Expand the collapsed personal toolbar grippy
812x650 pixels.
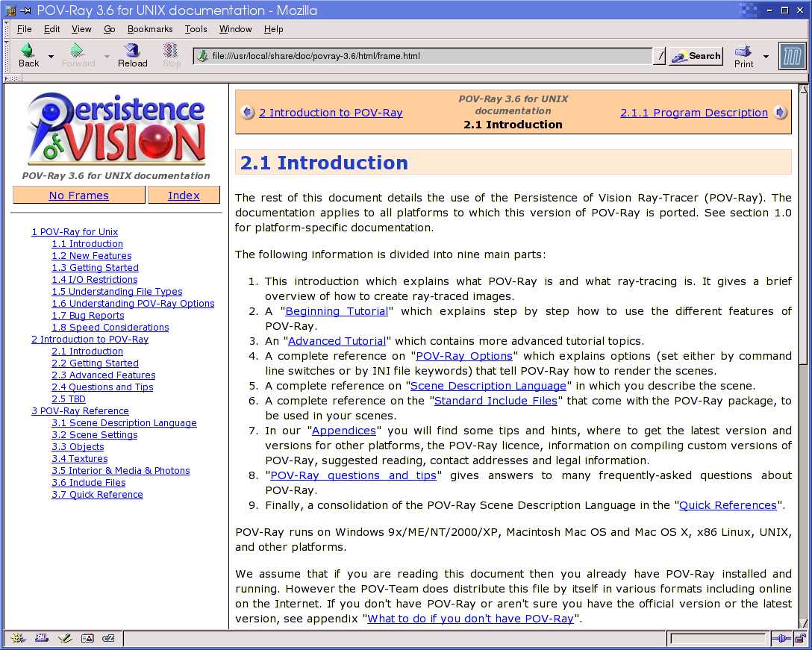coord(13,78)
